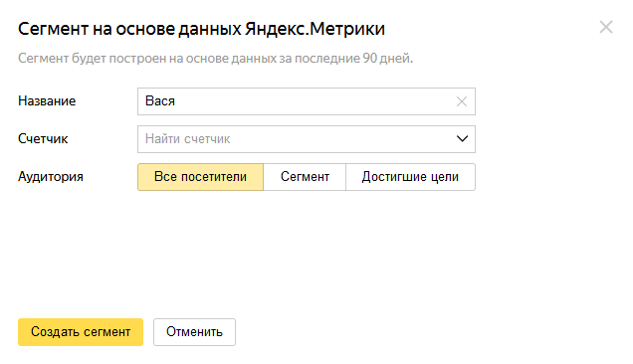Click the dialog heading "Сегмент на основе данных Яндекс.Метрики"
633x364 pixels.
coord(201,29)
